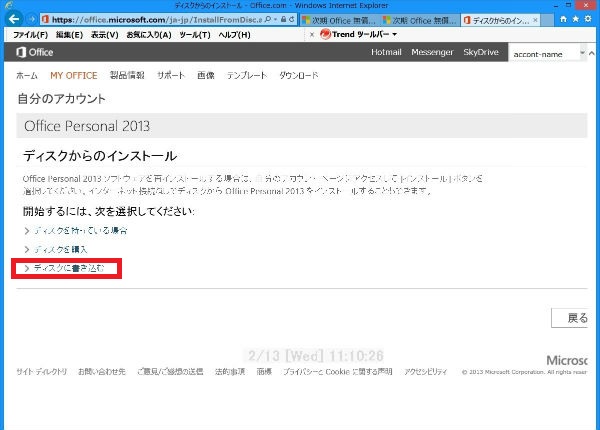Open the Favorites star icon
The image size is (600, 430).
(x=576, y=19)
